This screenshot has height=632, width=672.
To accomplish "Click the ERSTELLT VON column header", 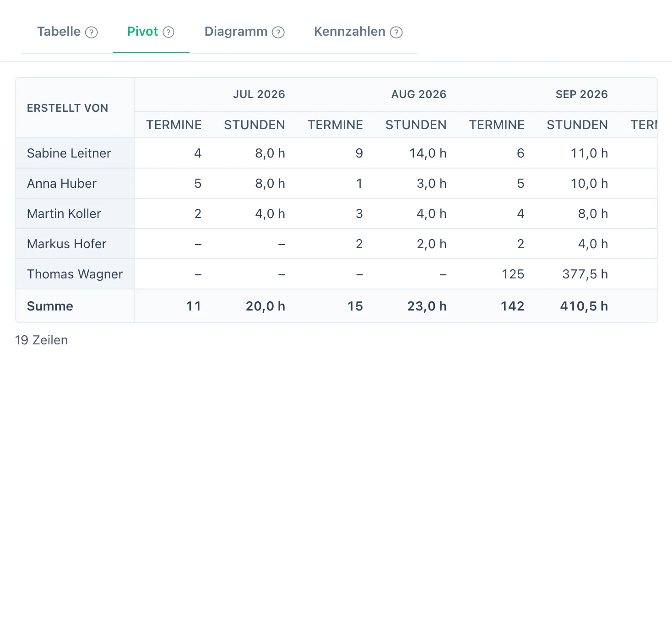I will [x=68, y=108].
